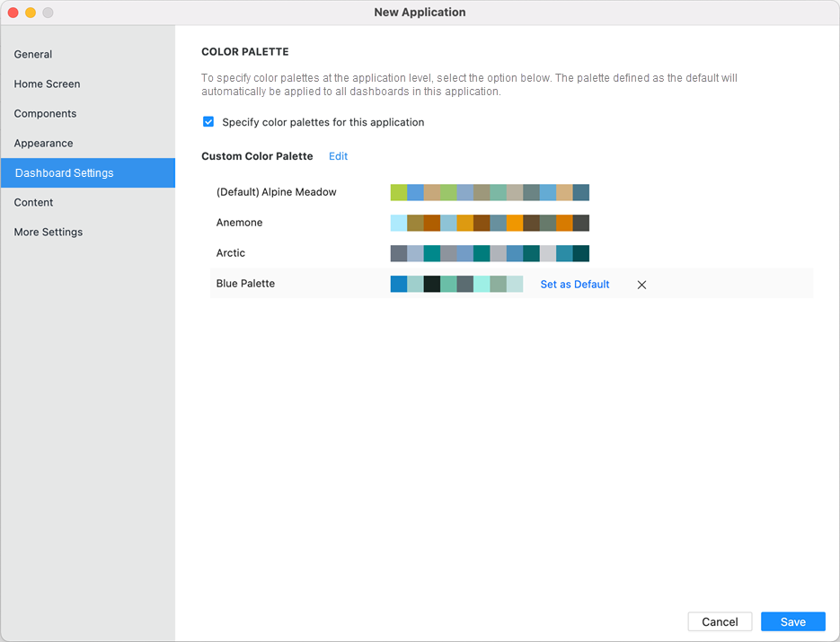Select Dashboard Settings in the sidebar
This screenshot has height=642, width=840.
[x=64, y=173]
